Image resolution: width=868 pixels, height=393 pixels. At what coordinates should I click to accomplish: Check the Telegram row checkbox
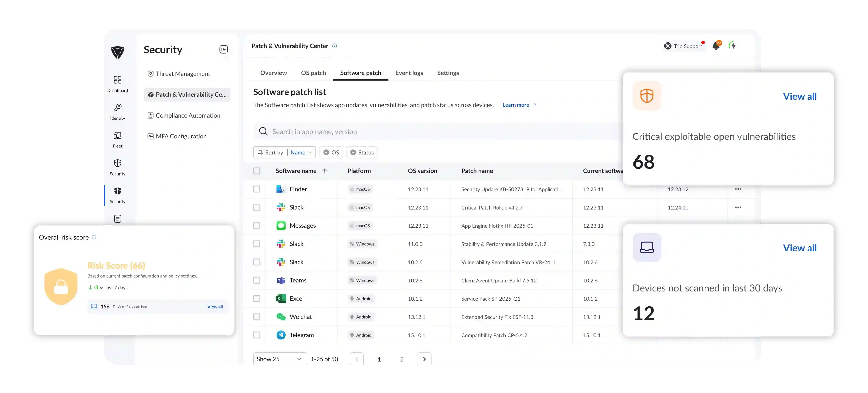[257, 335]
